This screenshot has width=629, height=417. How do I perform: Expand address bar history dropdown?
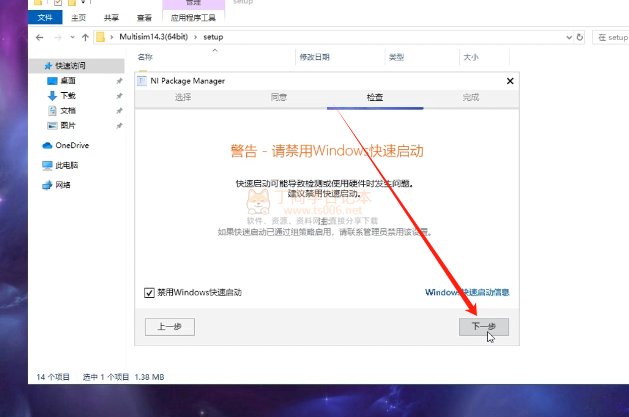click(x=569, y=37)
